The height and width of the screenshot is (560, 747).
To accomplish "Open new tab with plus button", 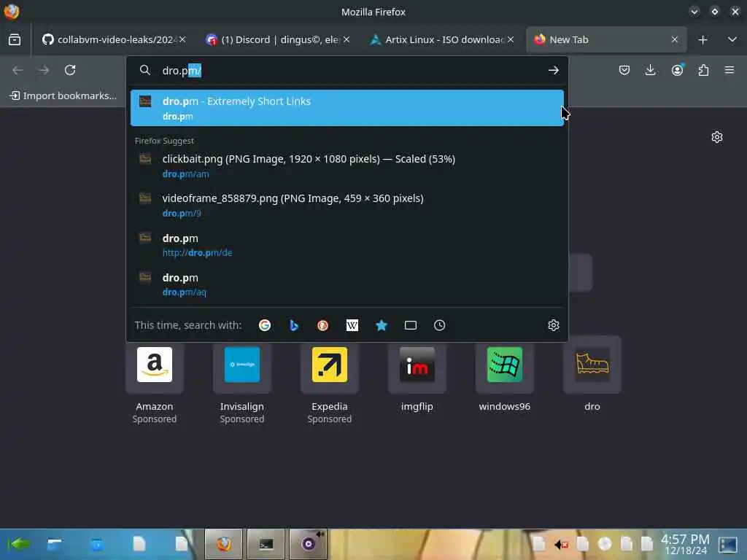I will 703,39.
